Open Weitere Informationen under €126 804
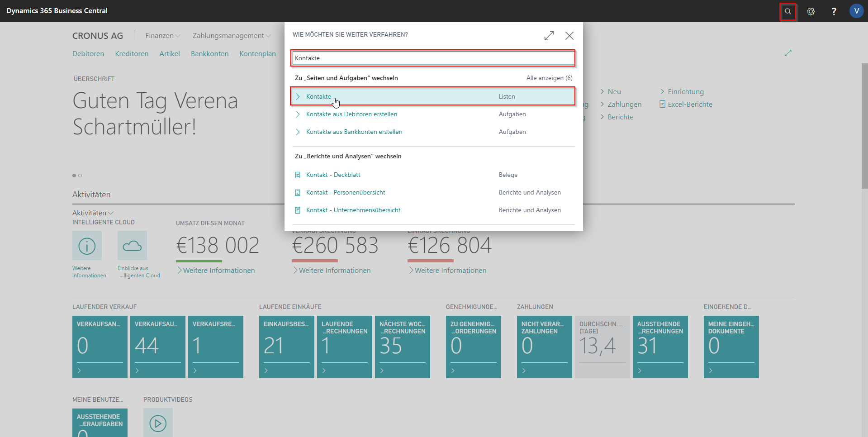Image resolution: width=868 pixels, height=437 pixels. click(x=447, y=270)
